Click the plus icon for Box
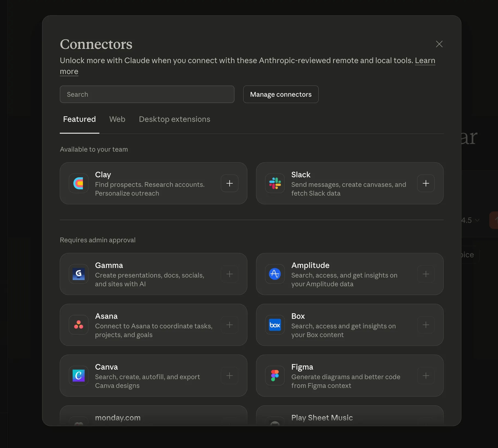The image size is (498, 448). click(x=426, y=325)
